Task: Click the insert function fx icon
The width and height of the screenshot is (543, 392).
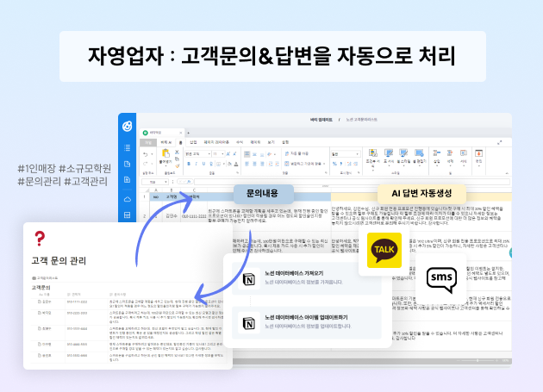Action: [189, 182]
